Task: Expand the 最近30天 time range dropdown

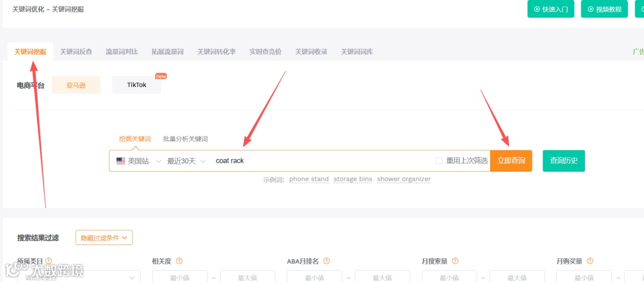Action: pyautogui.click(x=186, y=161)
